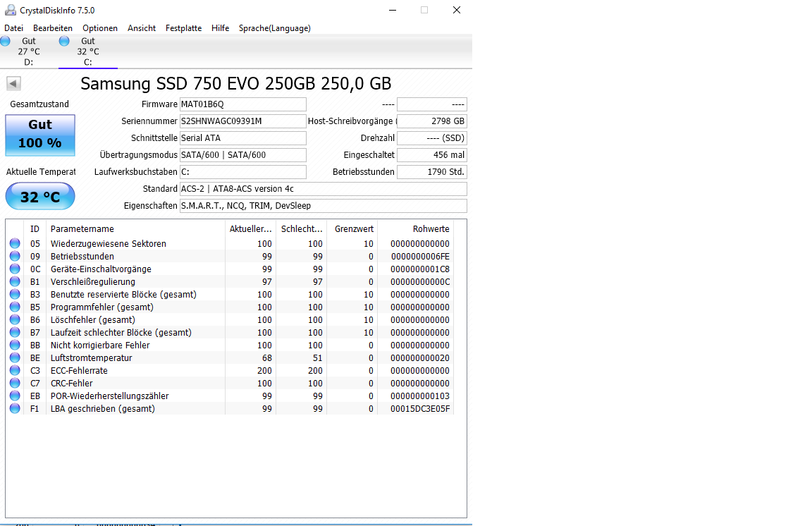Select the C: drive tab showing 32 °C
The height and width of the screenshot is (526, 812).
click(x=88, y=51)
